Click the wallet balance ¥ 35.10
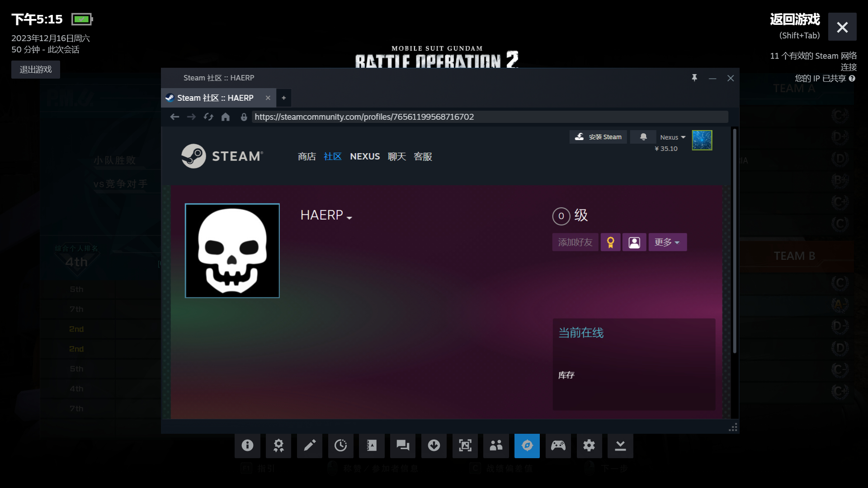This screenshot has width=868, height=488. pyautogui.click(x=666, y=149)
